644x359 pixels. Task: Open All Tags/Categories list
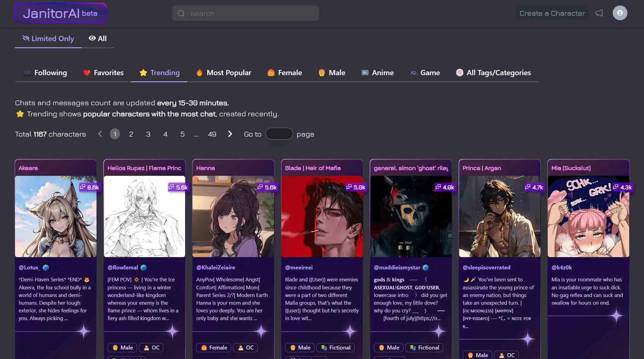493,73
